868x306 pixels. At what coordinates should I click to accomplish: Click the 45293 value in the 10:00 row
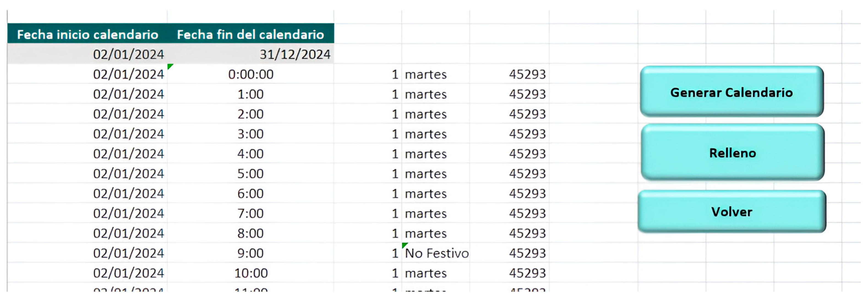(x=527, y=273)
